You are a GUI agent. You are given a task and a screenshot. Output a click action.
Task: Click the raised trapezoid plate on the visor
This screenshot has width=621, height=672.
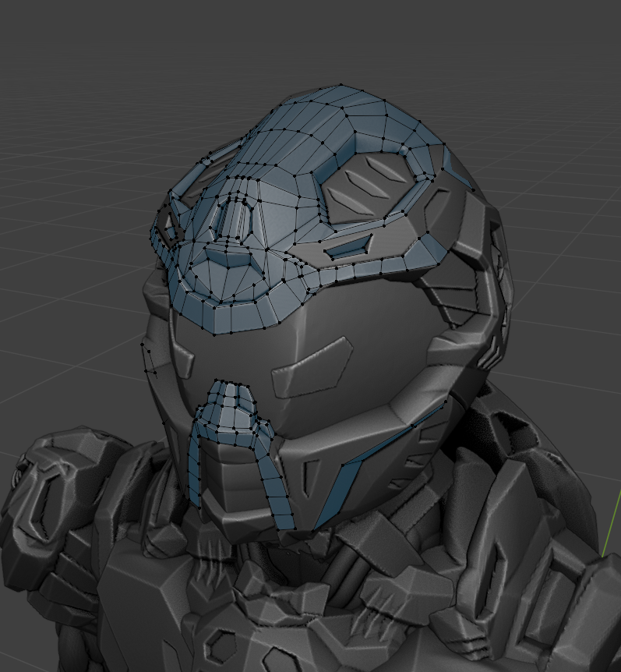(x=312, y=367)
